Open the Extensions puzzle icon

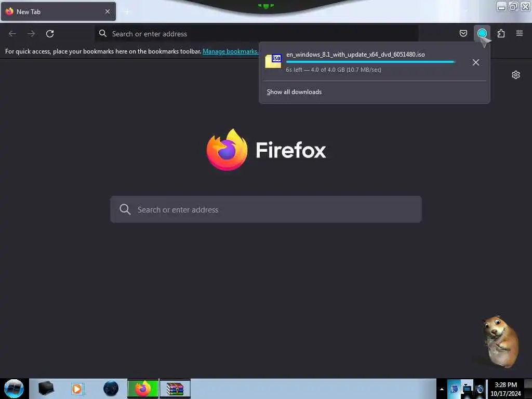pos(501,33)
